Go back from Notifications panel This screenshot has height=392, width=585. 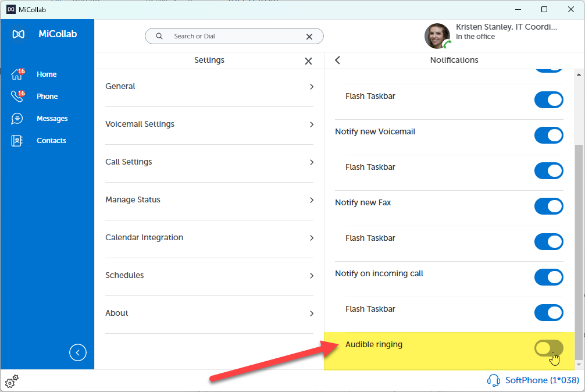click(x=337, y=60)
